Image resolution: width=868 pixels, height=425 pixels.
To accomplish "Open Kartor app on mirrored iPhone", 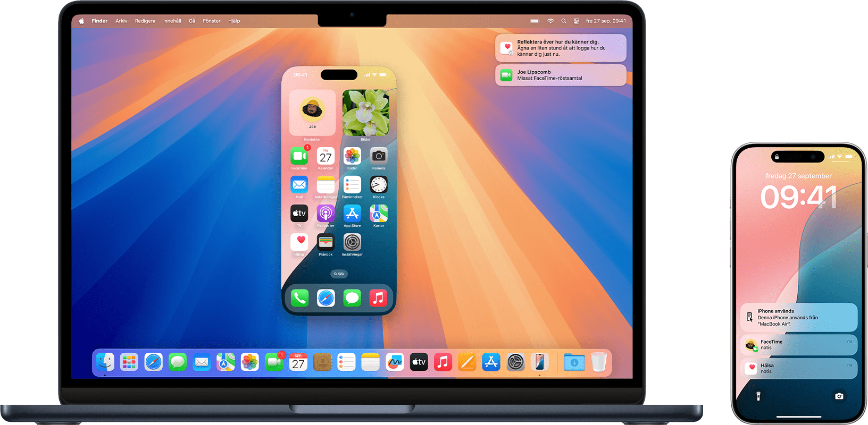I will tap(379, 214).
